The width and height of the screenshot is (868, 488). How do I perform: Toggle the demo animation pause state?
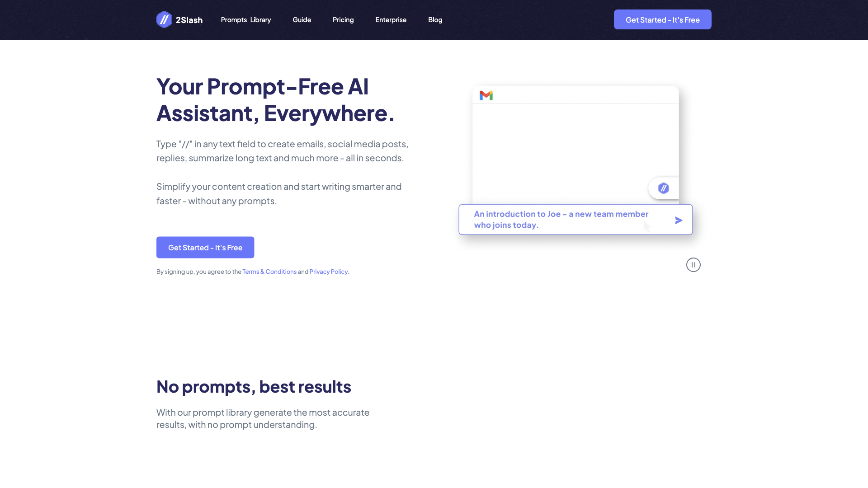693,264
